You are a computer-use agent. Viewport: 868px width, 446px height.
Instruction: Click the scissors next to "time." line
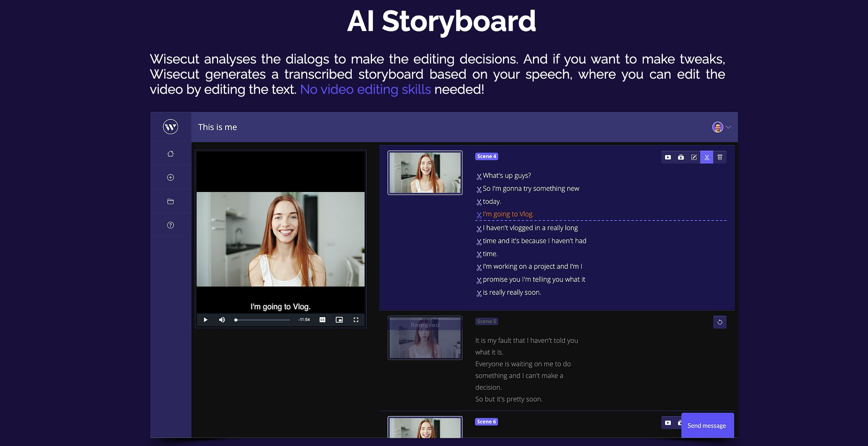click(x=479, y=255)
